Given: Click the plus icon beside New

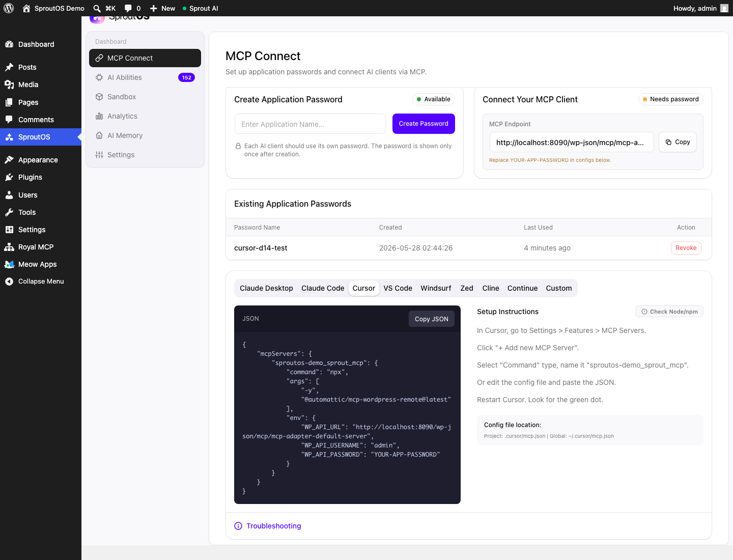Looking at the screenshot, I should (153, 8).
